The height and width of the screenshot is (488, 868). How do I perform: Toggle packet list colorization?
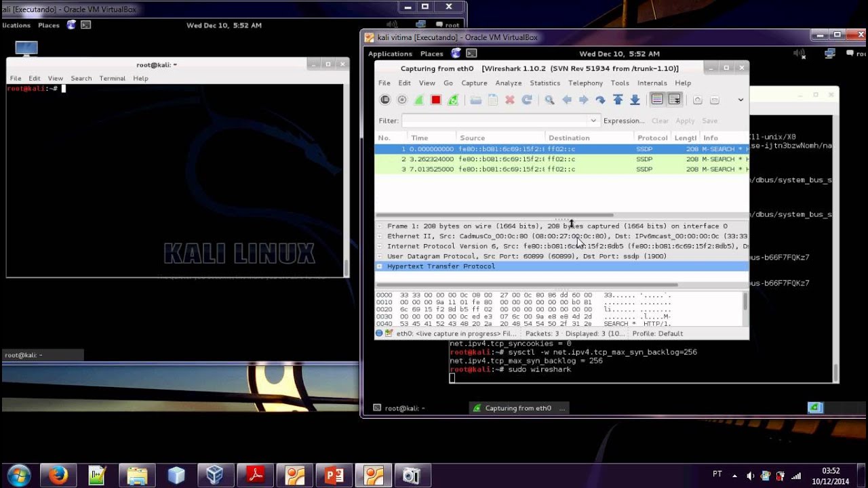pos(657,100)
